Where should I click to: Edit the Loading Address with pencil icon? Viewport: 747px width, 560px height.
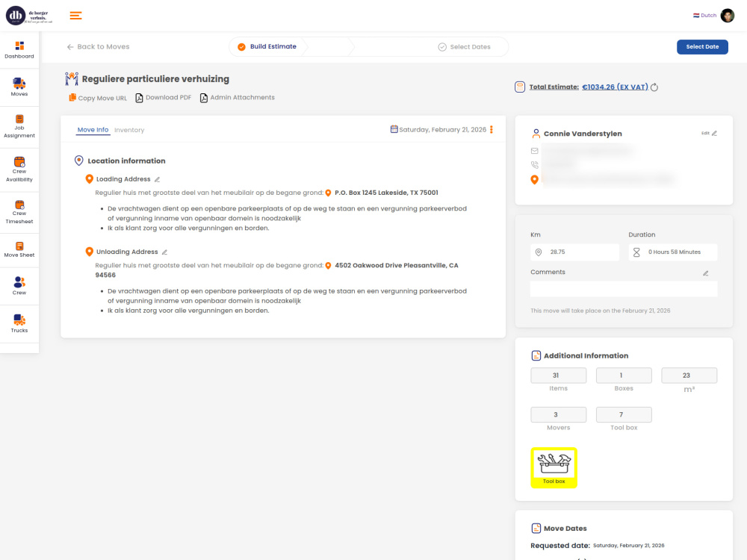(157, 179)
